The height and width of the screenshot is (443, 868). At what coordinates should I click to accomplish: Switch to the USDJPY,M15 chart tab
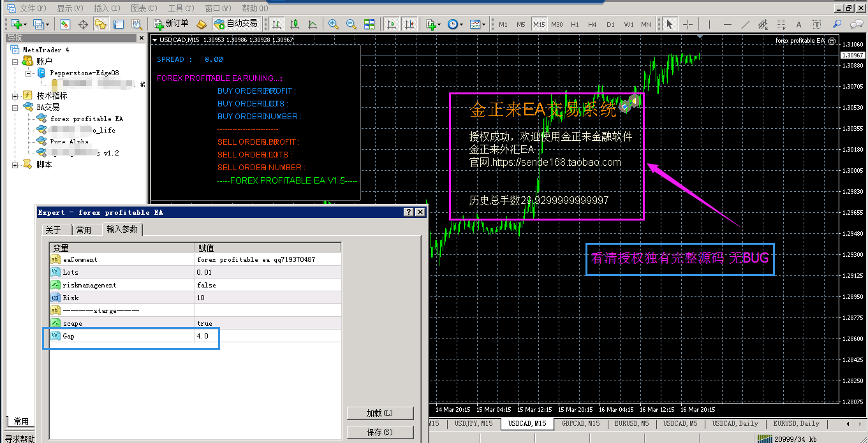tap(473, 423)
